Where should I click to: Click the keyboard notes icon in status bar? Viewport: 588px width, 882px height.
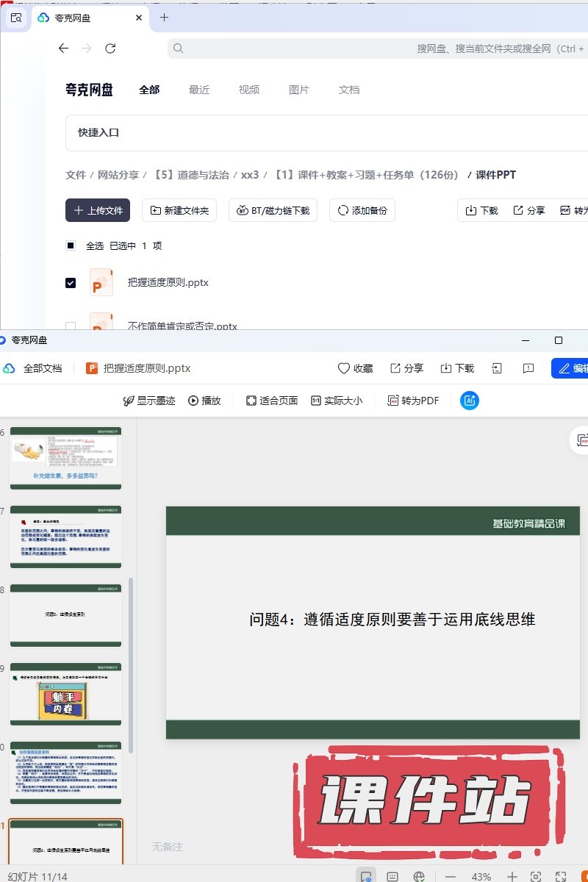point(392,876)
